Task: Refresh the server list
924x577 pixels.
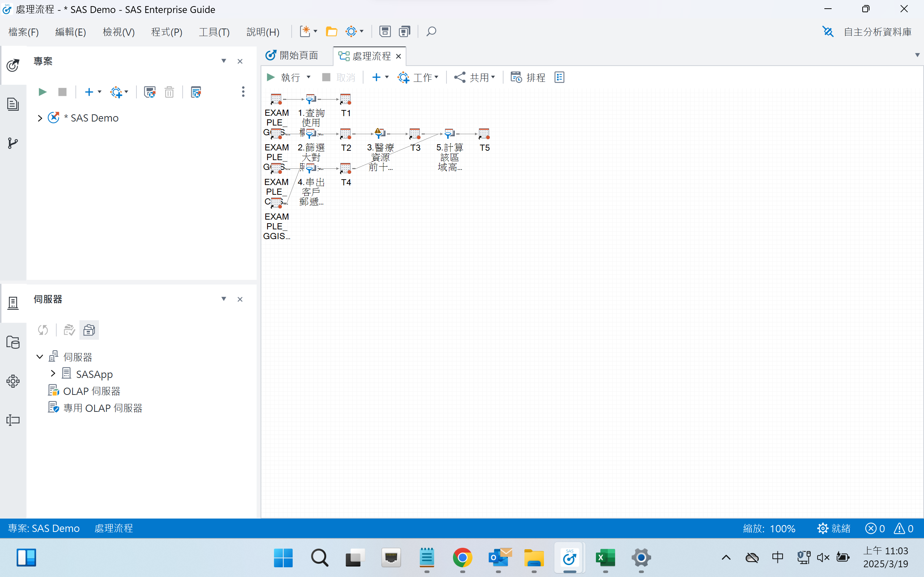Action: pos(43,330)
